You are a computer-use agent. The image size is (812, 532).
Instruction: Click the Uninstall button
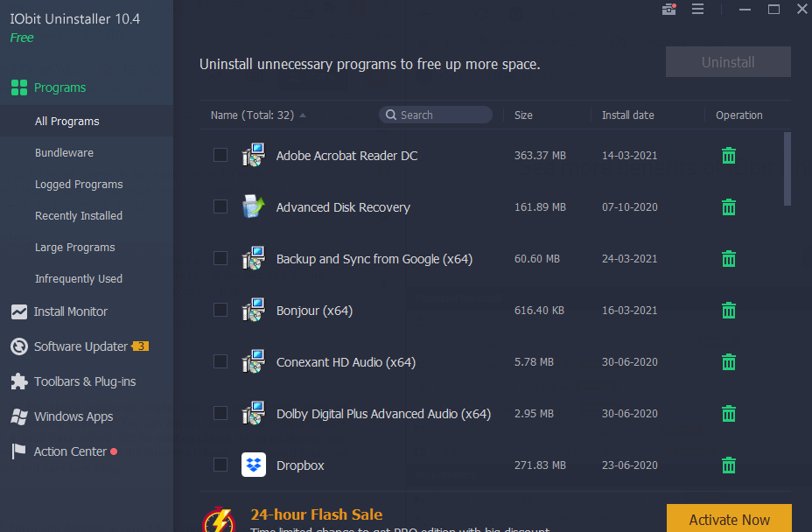pos(728,61)
